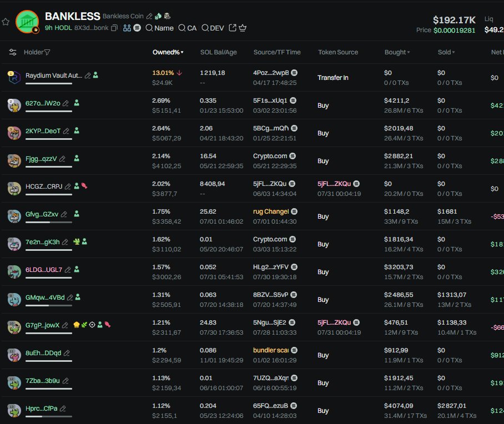Edit label for 627o...iW2o
The width and height of the screenshot is (504, 424).
point(65,103)
